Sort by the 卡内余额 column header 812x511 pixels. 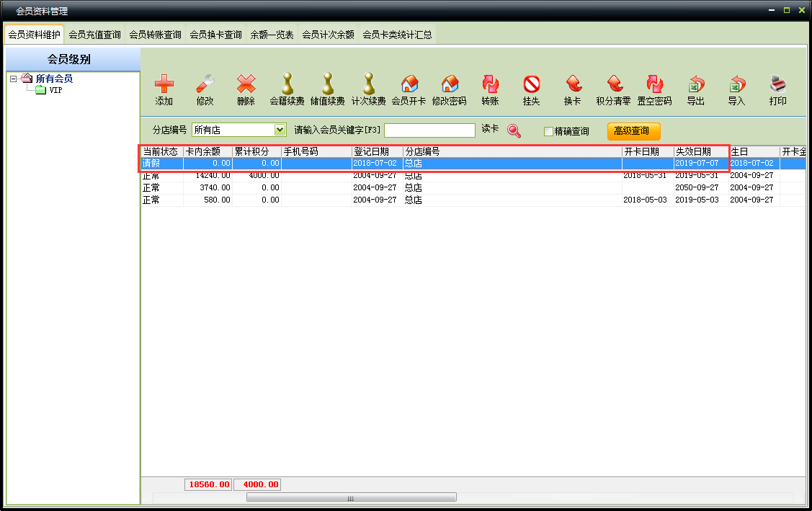tap(208, 151)
